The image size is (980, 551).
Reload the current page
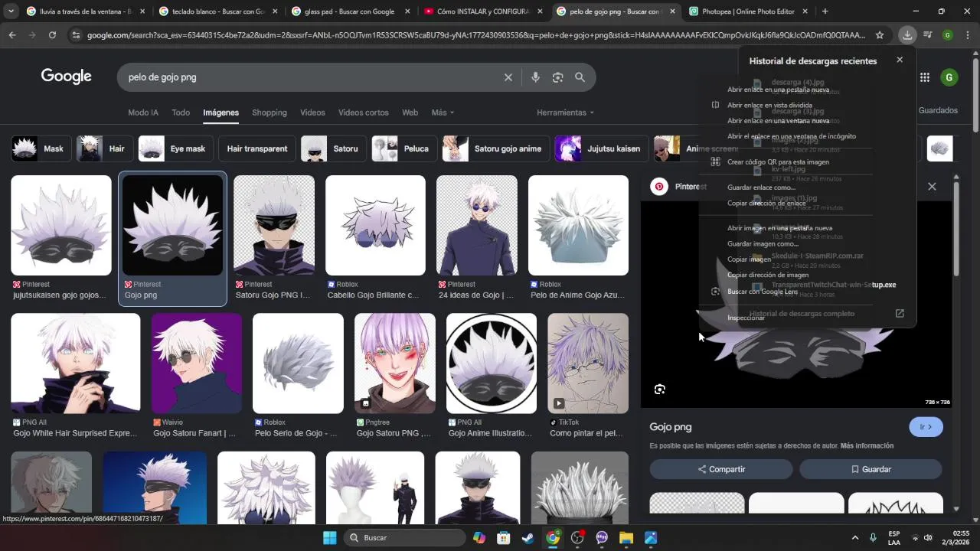[52, 35]
